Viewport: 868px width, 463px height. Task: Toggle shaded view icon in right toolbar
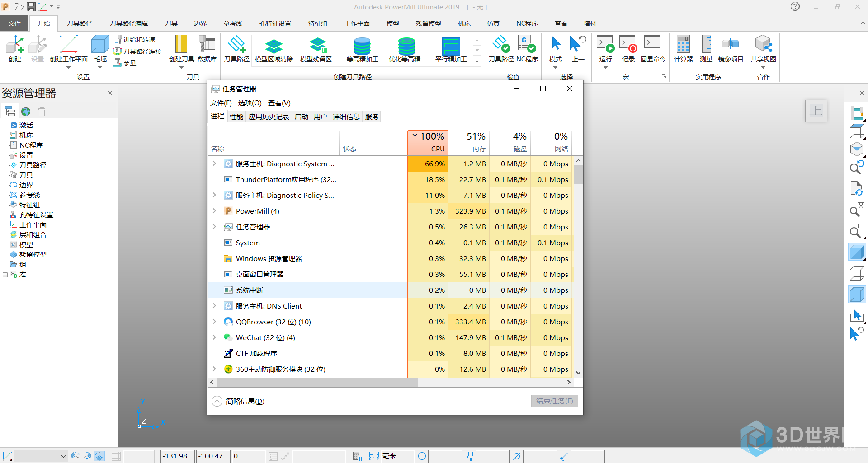(x=857, y=252)
